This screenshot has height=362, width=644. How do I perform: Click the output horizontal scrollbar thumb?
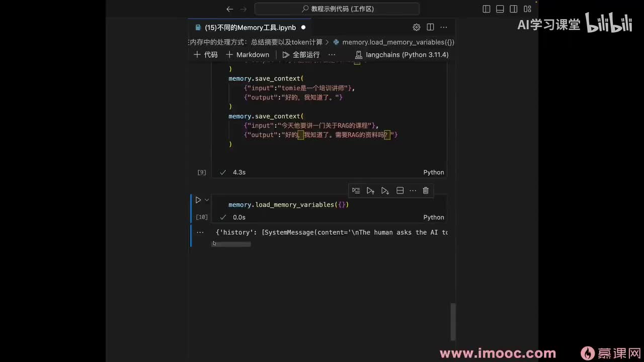click(x=231, y=244)
